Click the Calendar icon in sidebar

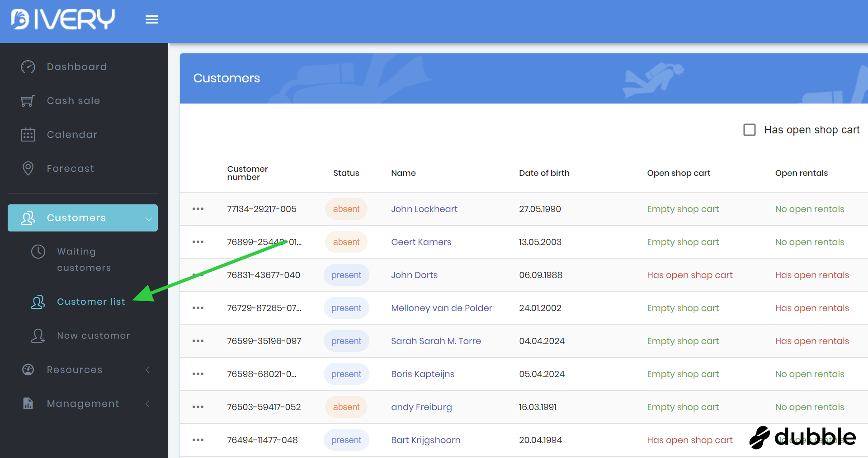point(28,135)
